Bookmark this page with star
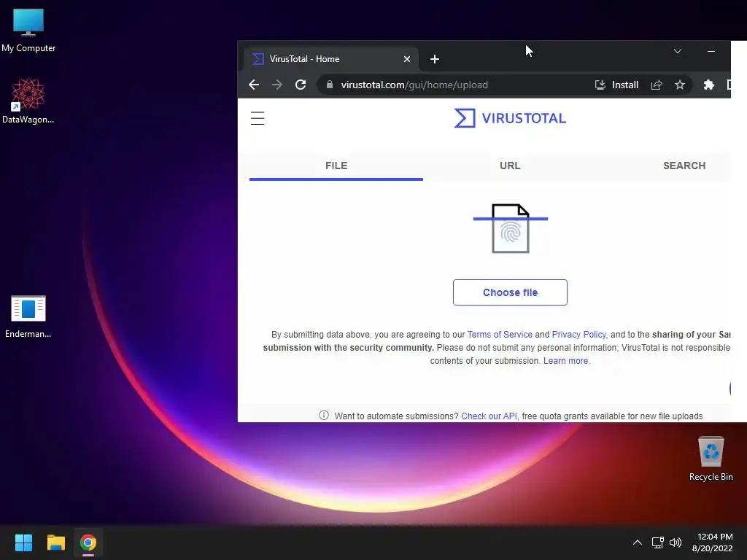The image size is (747, 560). 680,85
